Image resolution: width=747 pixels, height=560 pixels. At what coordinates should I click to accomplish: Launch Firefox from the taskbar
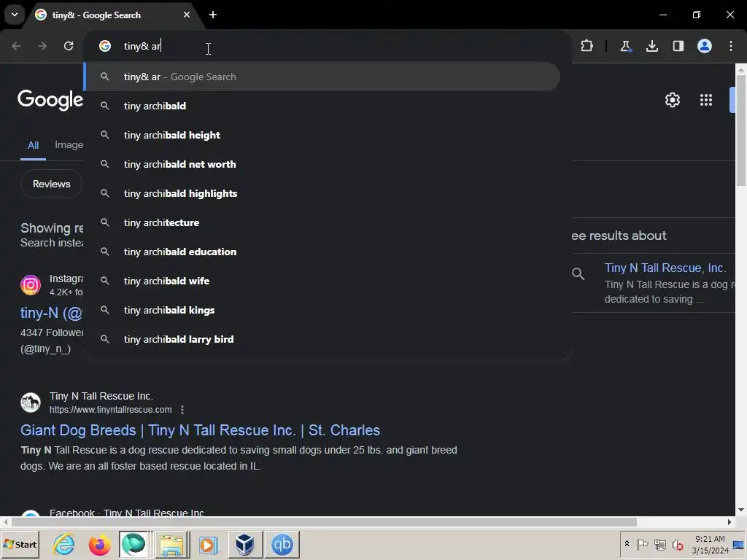tap(99, 544)
